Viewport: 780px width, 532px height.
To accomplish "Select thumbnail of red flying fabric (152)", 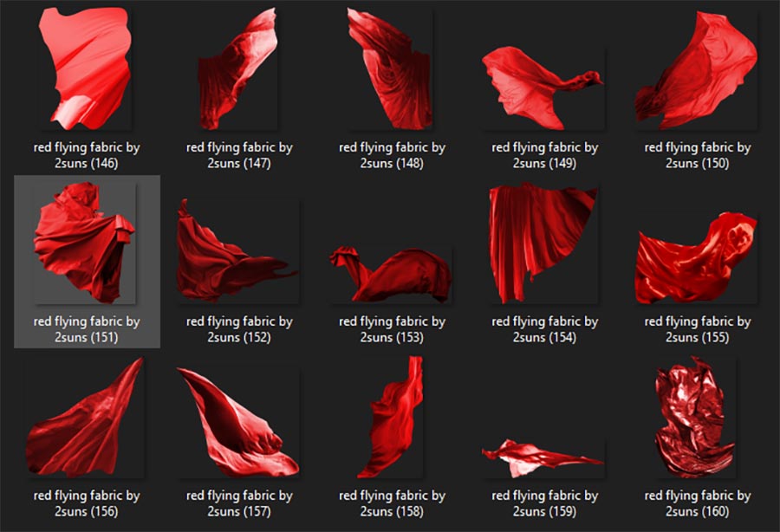I will click(x=237, y=250).
